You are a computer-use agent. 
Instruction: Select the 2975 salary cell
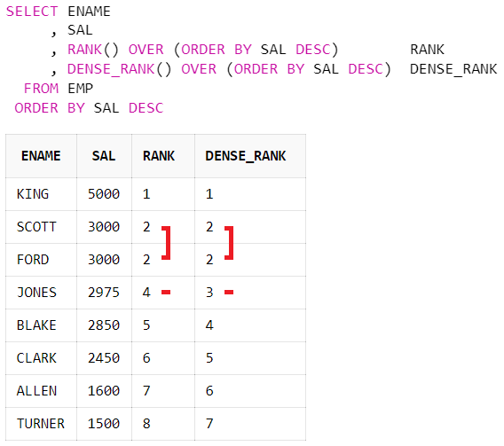[104, 293]
